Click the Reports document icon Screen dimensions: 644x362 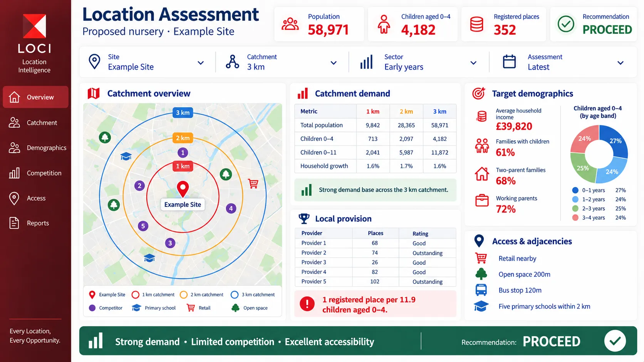(14, 223)
